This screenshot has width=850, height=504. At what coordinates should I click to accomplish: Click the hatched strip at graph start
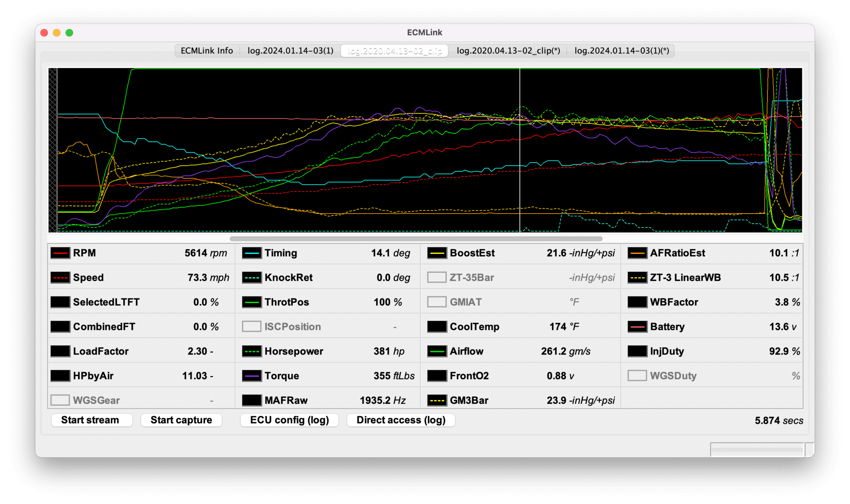[53, 150]
